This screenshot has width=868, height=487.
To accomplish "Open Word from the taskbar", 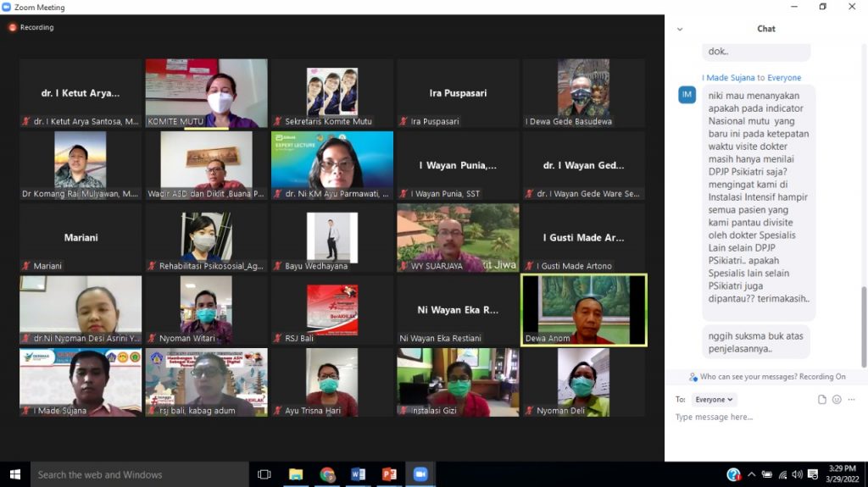I will 358,474.
